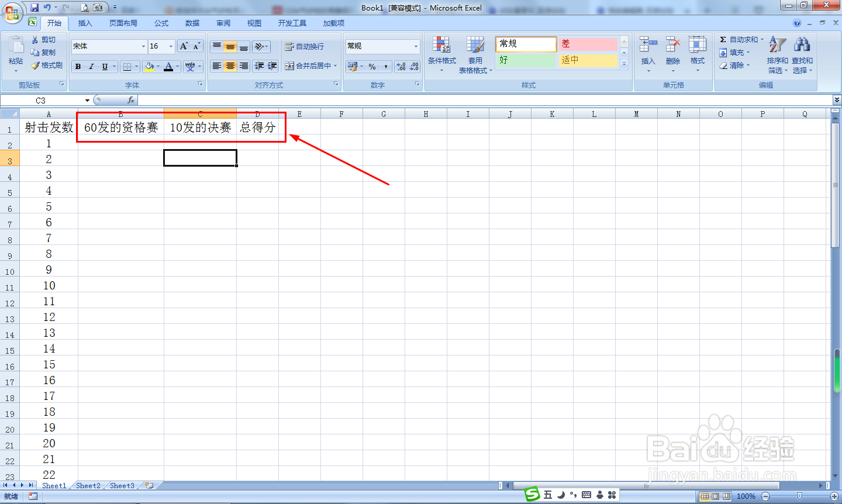The width and height of the screenshot is (842, 504).
Task: Apply the yellow fill color
Action: click(150, 67)
